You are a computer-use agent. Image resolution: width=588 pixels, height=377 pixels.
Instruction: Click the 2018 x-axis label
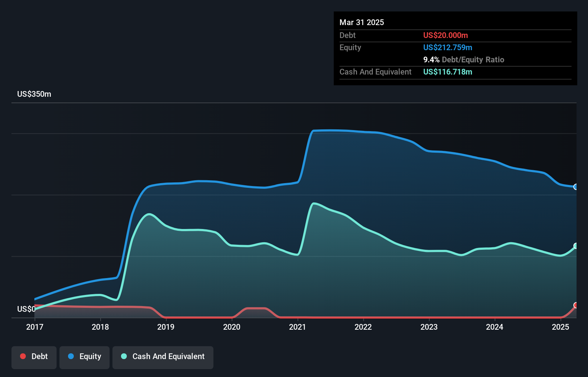coord(100,327)
